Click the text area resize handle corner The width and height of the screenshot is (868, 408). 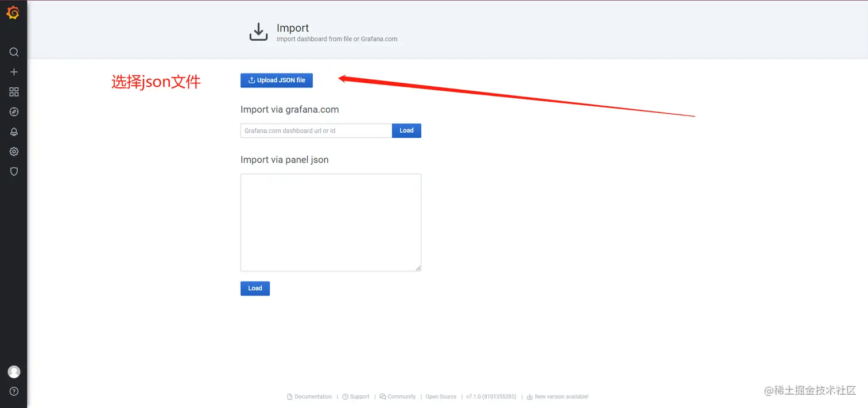418,268
